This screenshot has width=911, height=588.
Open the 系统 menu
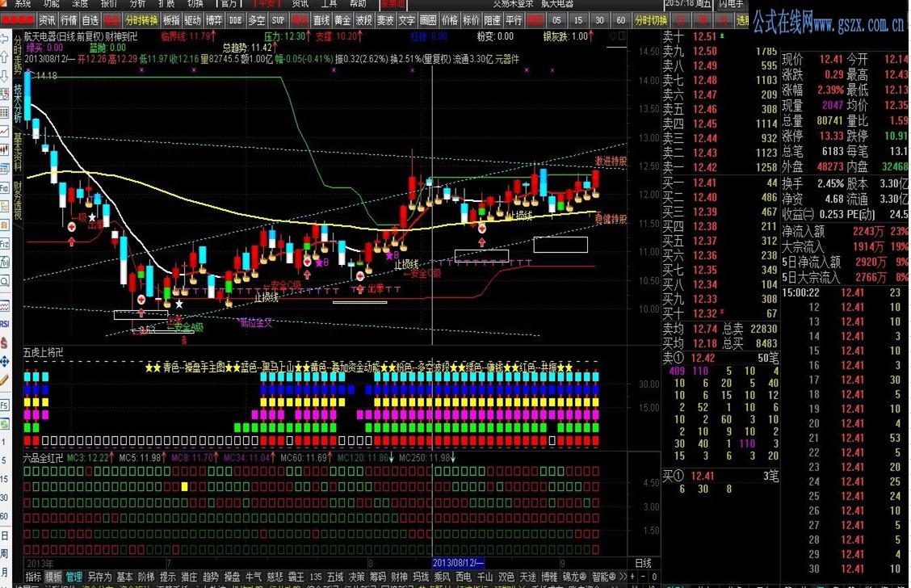tap(23, 3)
